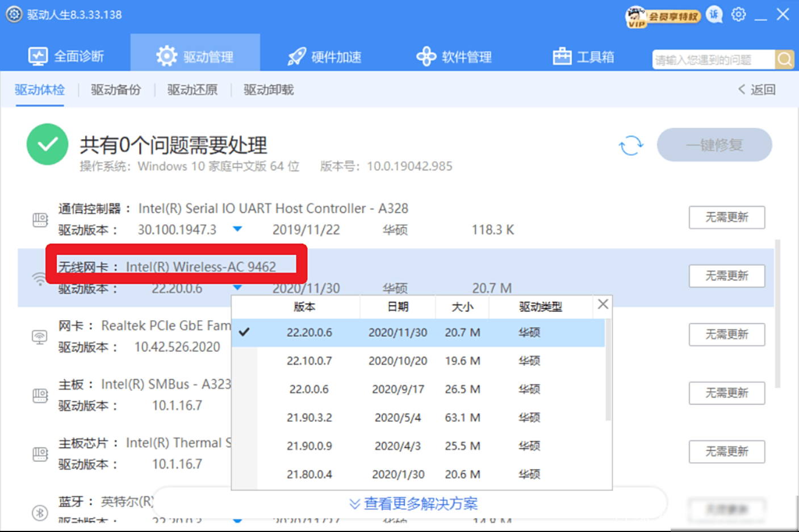Click the 返回 back link
The width and height of the screenshot is (799, 532).
(x=757, y=90)
